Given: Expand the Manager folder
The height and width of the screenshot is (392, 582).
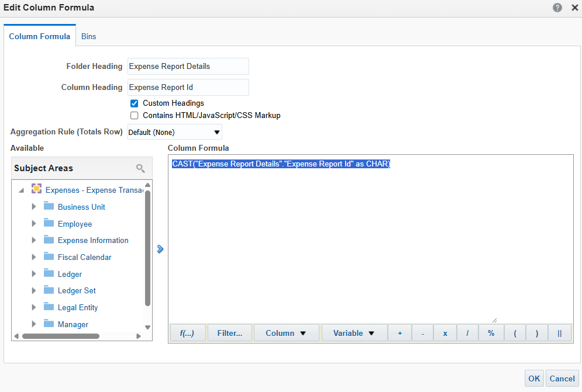Looking at the screenshot, I should [34, 324].
